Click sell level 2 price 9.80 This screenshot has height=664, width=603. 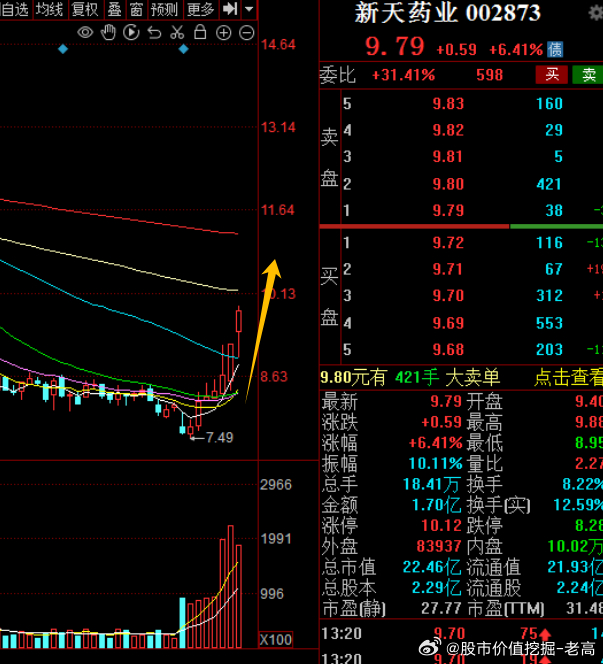click(448, 184)
